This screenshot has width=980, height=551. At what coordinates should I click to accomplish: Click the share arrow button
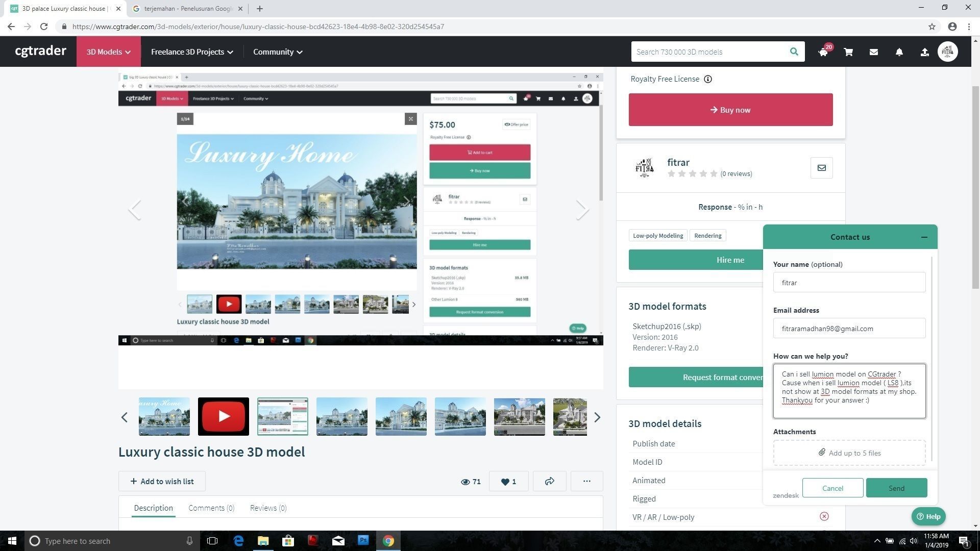(549, 481)
